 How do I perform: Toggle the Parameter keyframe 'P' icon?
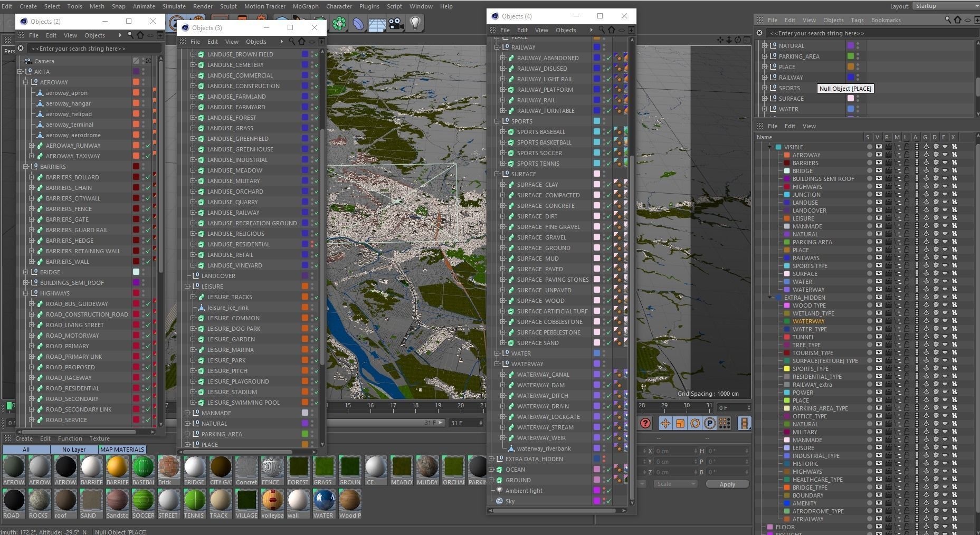point(709,423)
